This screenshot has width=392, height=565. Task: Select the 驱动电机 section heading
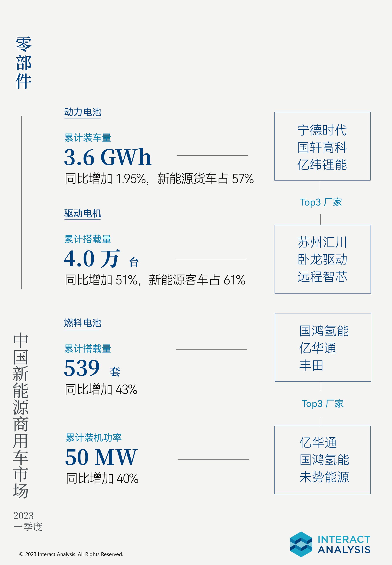click(82, 213)
